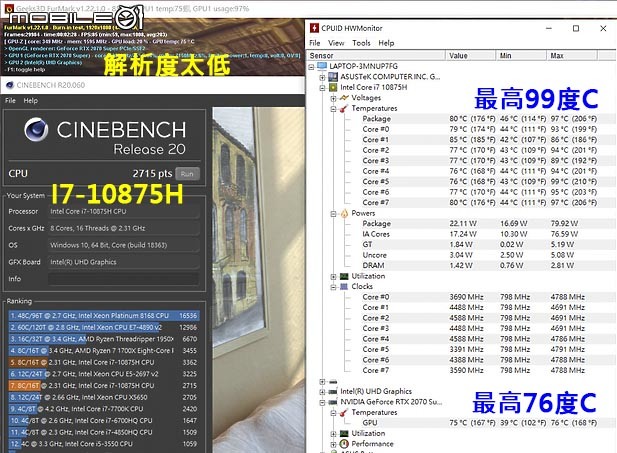
Task: Select the i7-10875H ranking entry scoring 2715
Action: pyautogui.click(x=104, y=386)
